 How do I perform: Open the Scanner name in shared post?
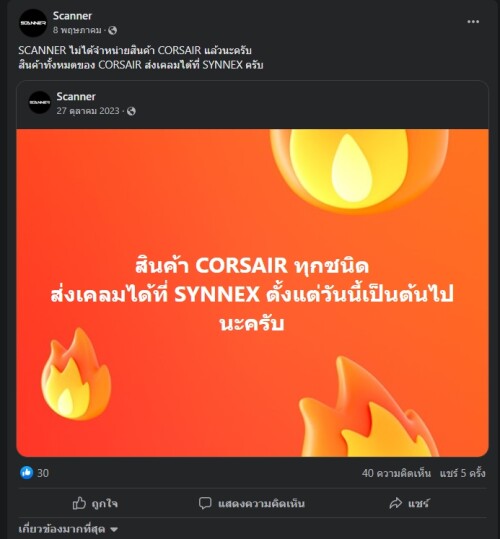click(76, 97)
